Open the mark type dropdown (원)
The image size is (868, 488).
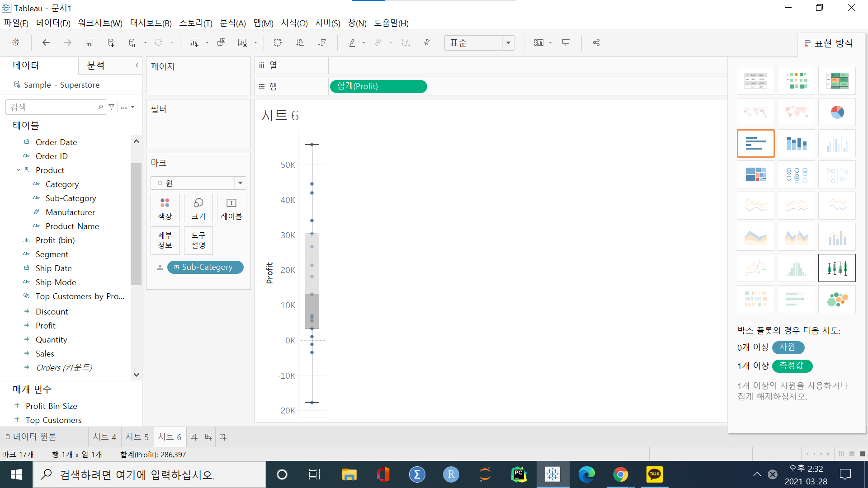click(x=198, y=183)
